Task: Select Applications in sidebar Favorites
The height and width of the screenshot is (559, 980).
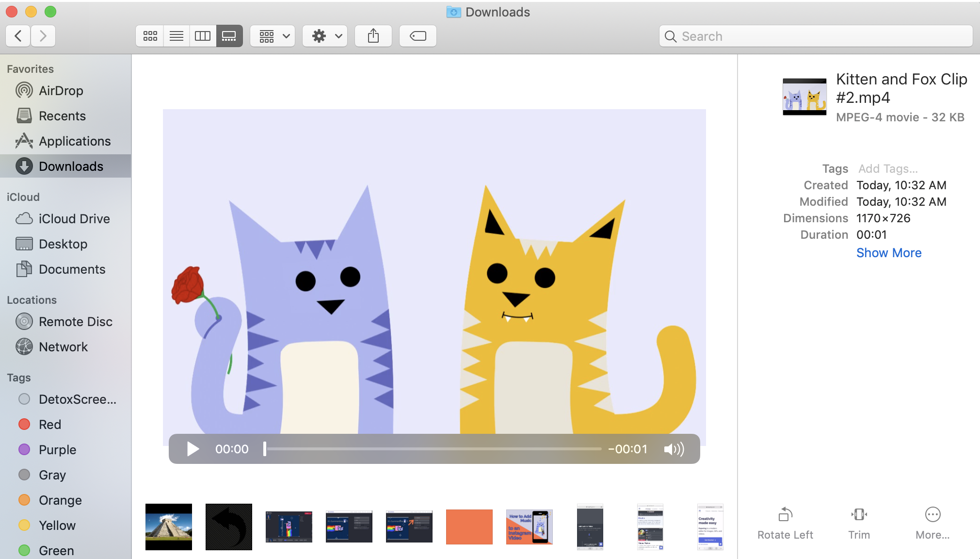Action: [74, 141]
